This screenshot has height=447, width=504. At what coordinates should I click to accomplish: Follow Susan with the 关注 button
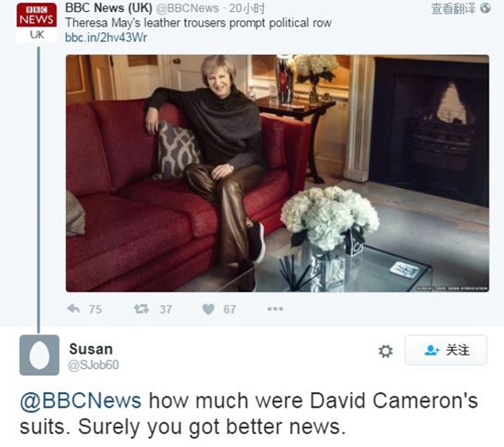click(446, 350)
